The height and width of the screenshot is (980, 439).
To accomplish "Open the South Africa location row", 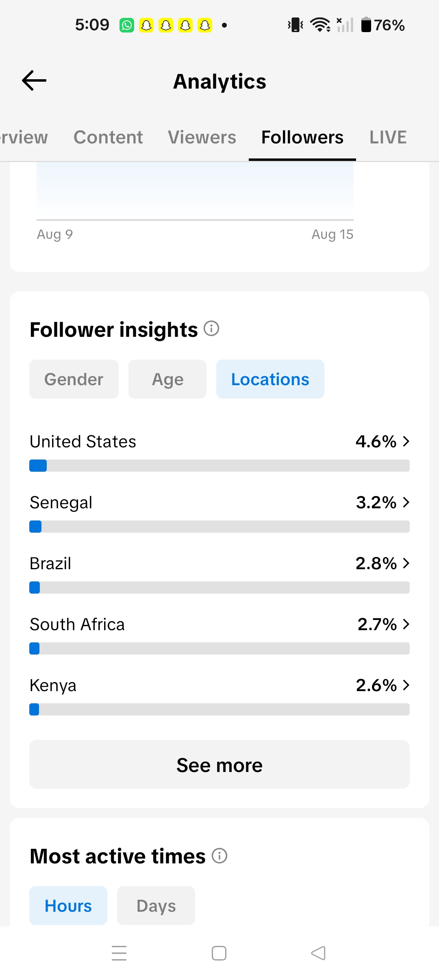I will tap(219, 634).
